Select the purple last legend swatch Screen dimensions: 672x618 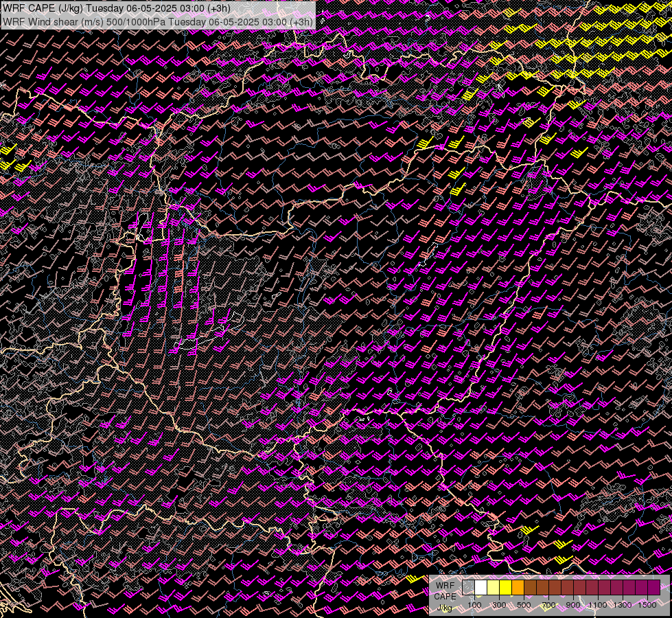click(653, 587)
